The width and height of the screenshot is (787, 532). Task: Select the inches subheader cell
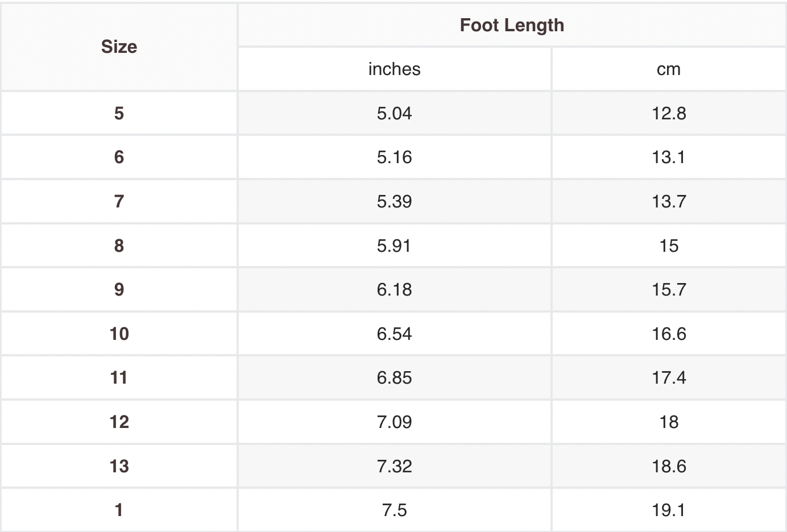click(x=394, y=69)
